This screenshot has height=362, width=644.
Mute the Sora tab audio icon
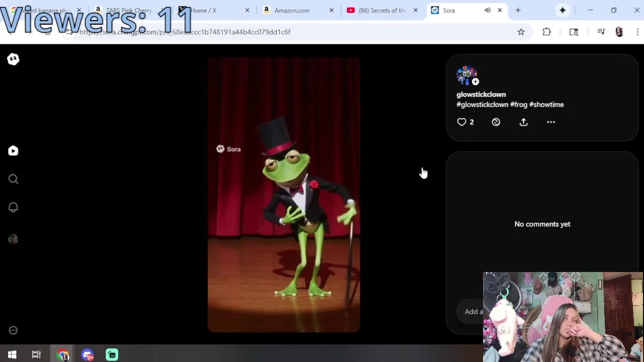tap(488, 10)
